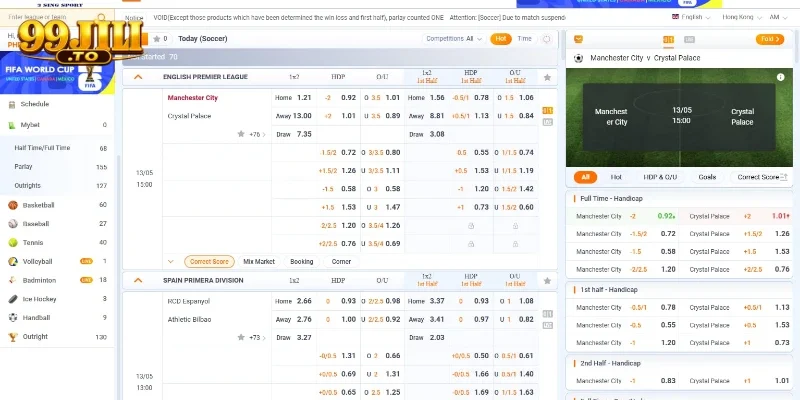Collapse extra lines chevron beside Correct Score
Viewport: 800px width, 400px height.
[170, 262]
